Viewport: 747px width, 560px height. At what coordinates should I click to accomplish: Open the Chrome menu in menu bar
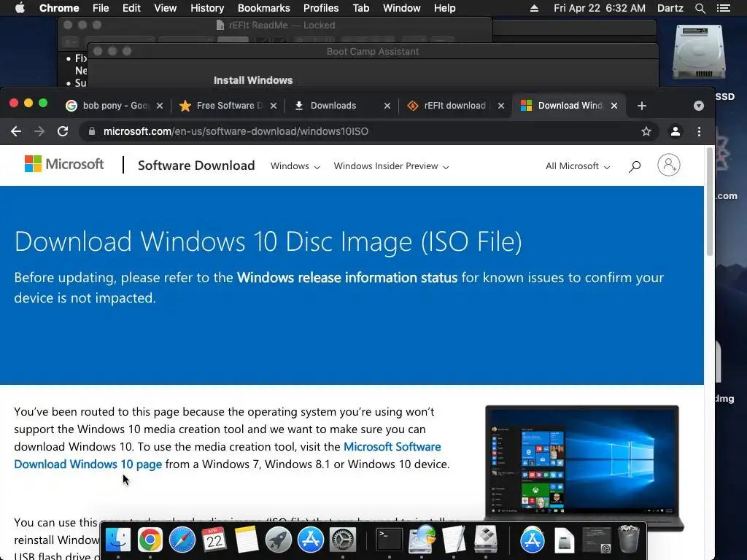pyautogui.click(x=59, y=8)
